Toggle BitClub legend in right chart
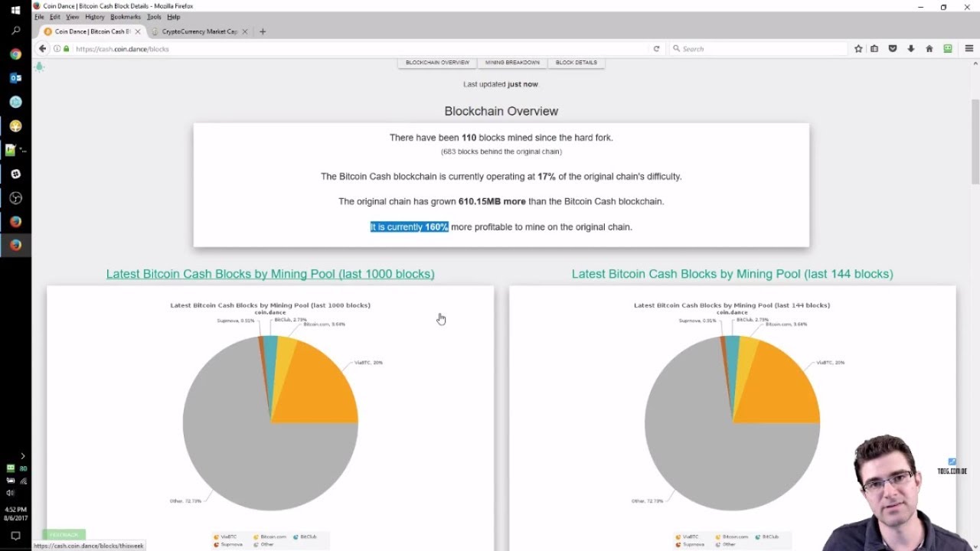980x551 pixels. [766, 537]
